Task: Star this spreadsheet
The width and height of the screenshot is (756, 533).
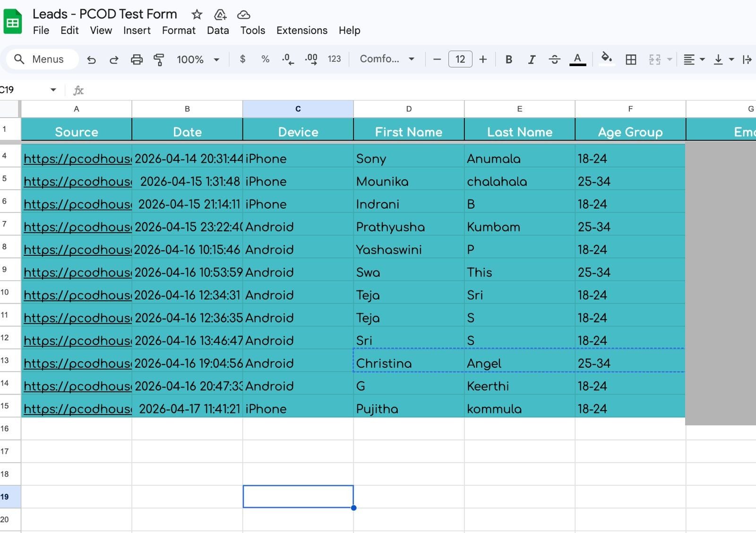Action: pyautogui.click(x=197, y=15)
